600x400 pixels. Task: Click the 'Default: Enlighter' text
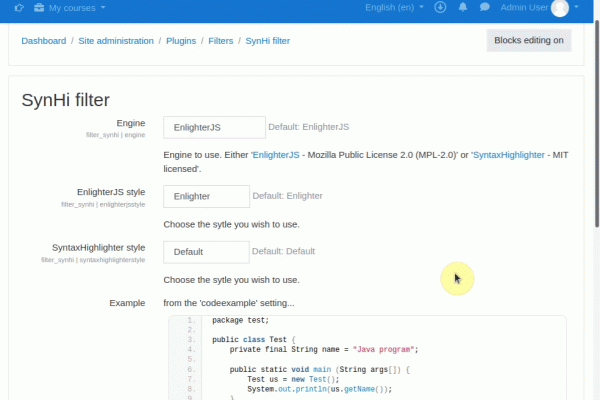tap(287, 196)
